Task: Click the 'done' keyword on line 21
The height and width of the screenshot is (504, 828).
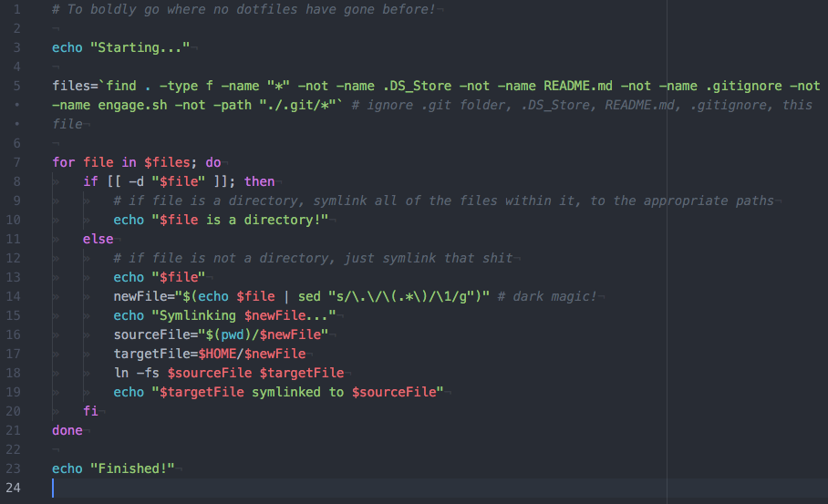Action: pos(67,431)
